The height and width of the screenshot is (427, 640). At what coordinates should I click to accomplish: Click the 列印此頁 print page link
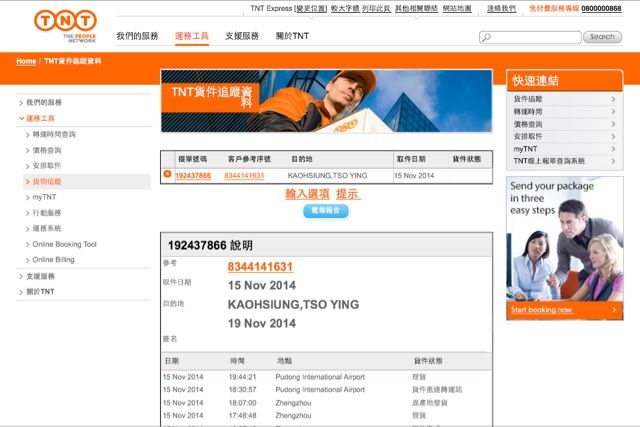376,9
